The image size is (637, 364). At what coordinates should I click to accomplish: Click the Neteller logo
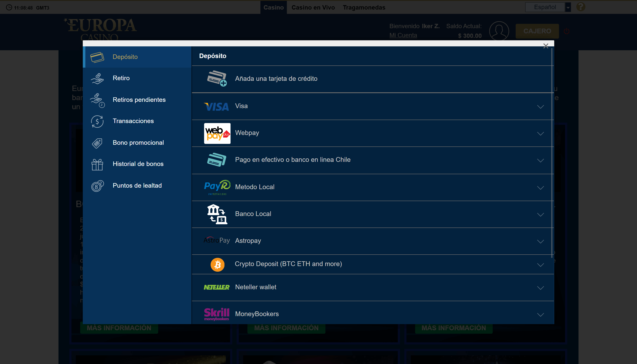[216, 287]
